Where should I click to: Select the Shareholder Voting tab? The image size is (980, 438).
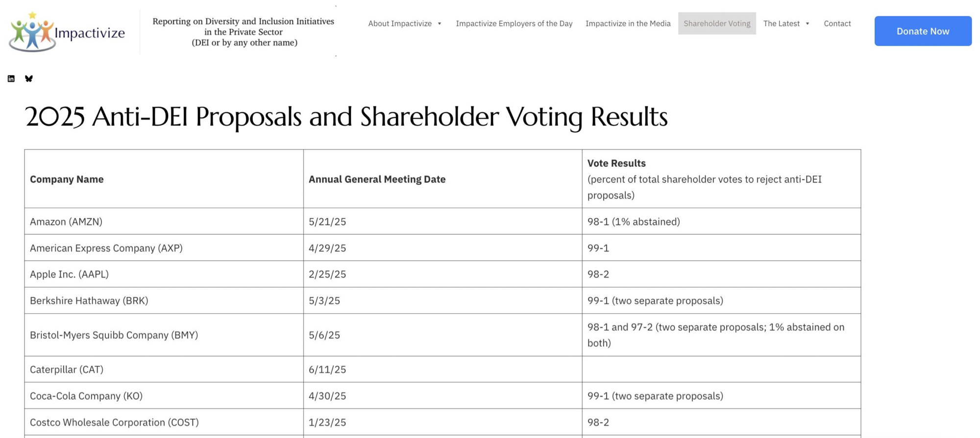(717, 24)
